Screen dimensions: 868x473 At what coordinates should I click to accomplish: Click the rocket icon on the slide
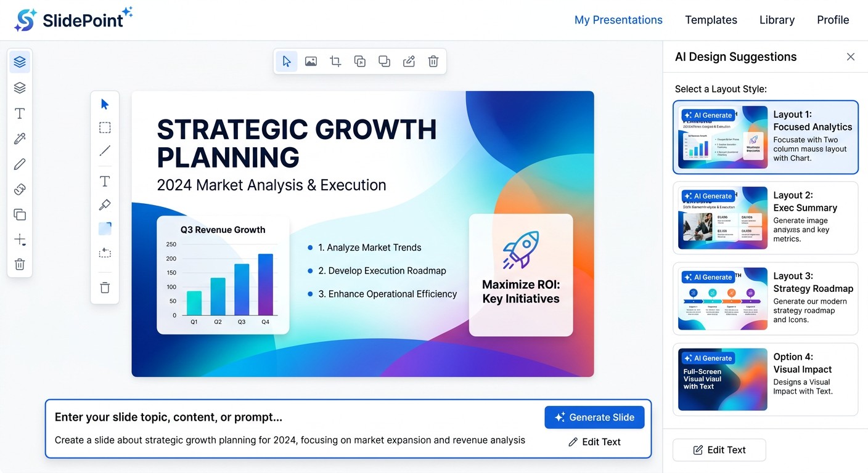(521, 250)
